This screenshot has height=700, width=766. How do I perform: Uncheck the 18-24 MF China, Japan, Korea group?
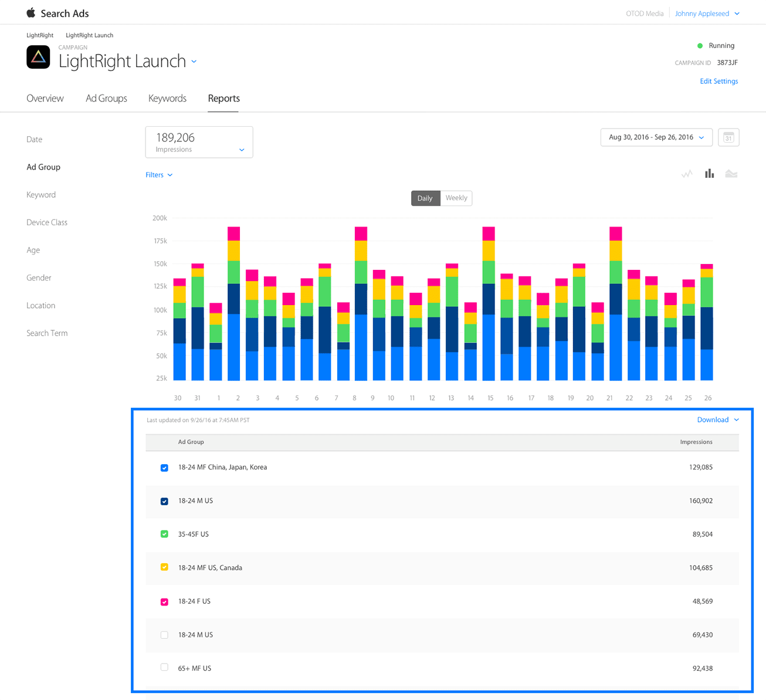164,468
